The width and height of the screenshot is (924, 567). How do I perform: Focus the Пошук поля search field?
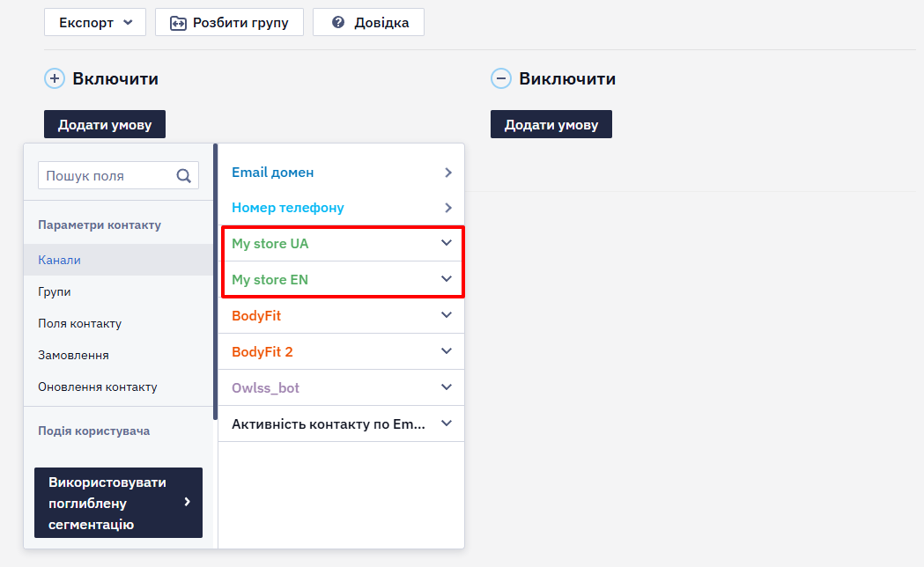[118, 175]
